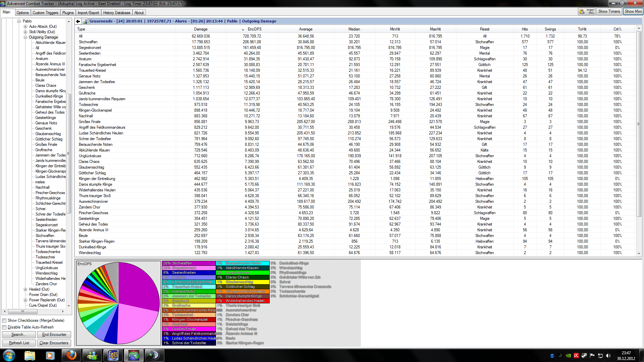Image resolution: width=644 pixels, height=362 pixels.
Task: Click the Refresh List button
Action: point(19,343)
